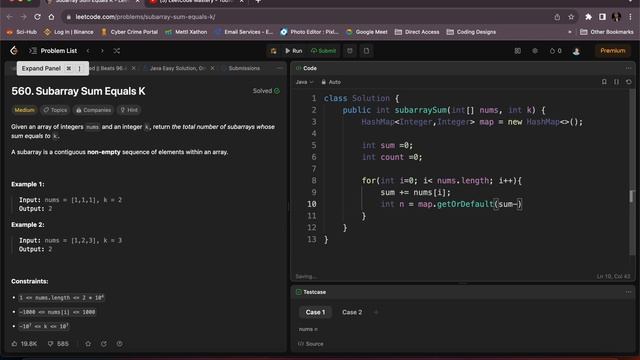The image size is (640, 360).
Task: Go to the next problem arrow
Action: (x=102, y=51)
